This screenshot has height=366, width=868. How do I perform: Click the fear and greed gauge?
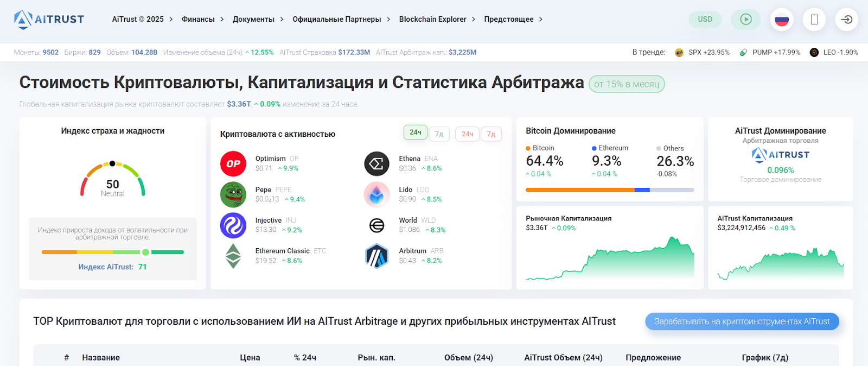coord(112,179)
